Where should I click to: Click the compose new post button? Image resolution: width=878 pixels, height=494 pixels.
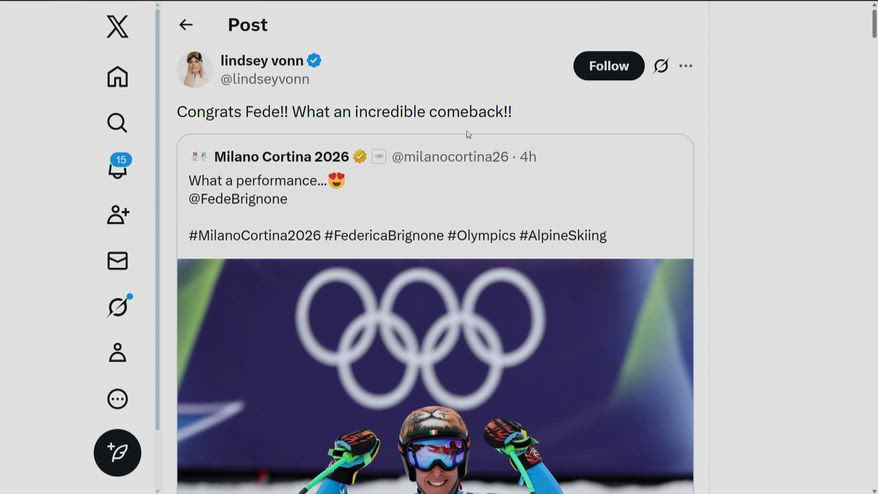click(117, 453)
